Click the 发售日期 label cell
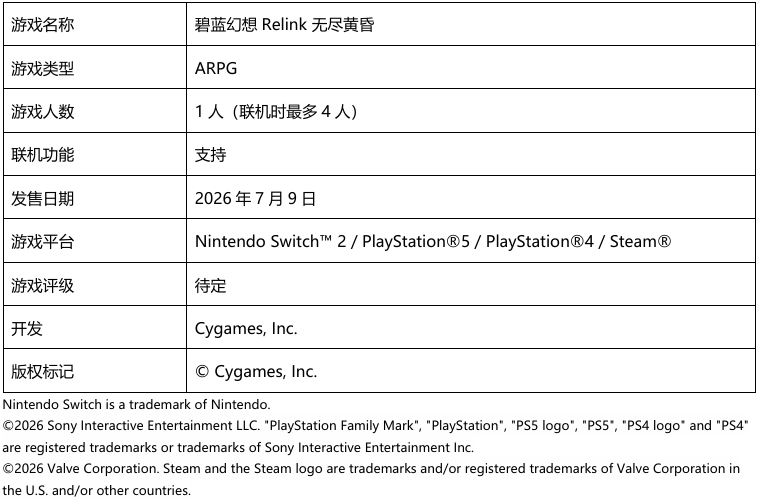 [x=43, y=198]
